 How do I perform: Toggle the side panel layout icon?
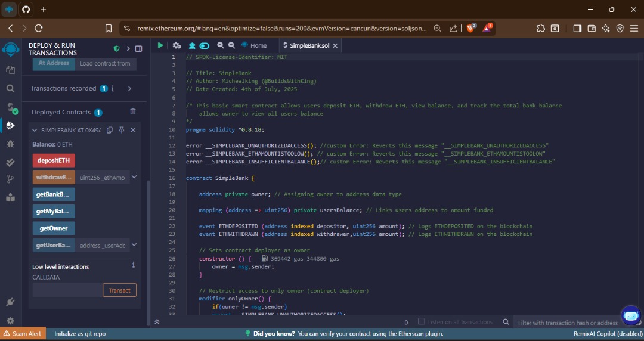coord(138,48)
